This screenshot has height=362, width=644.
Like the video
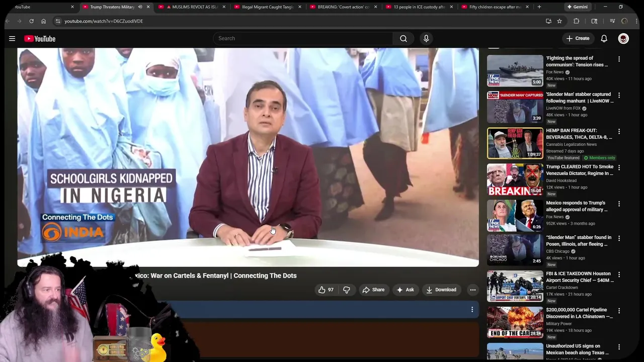pyautogui.click(x=326, y=290)
